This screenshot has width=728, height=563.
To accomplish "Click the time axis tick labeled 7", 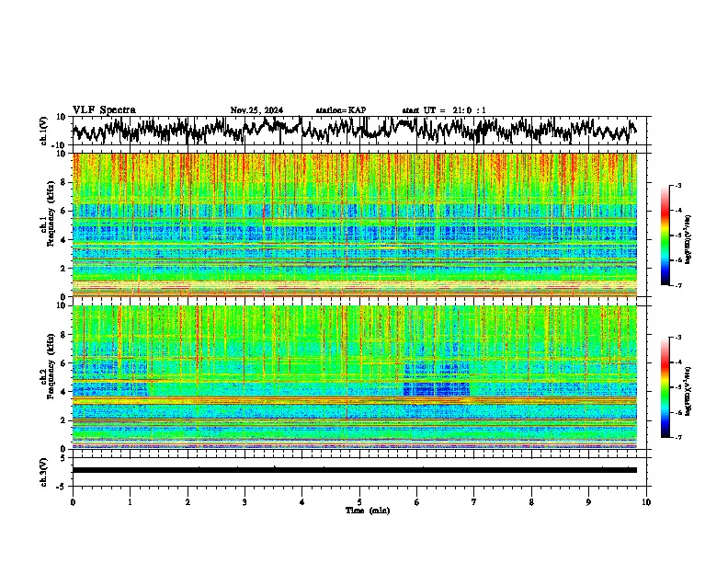I will pyautogui.click(x=474, y=502).
